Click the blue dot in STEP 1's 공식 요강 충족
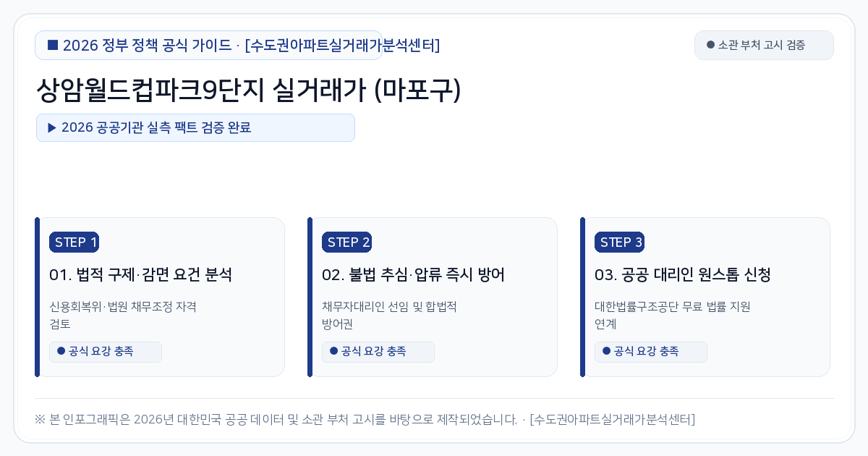 [61, 351]
